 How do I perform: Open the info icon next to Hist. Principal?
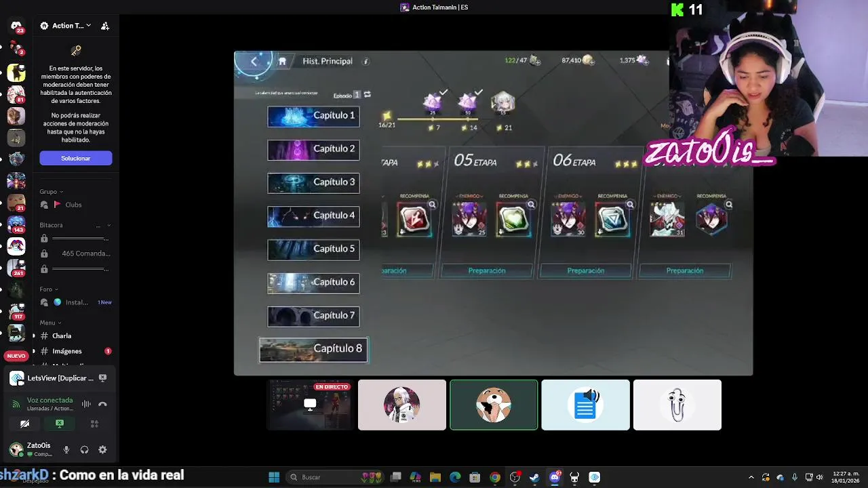coord(366,61)
